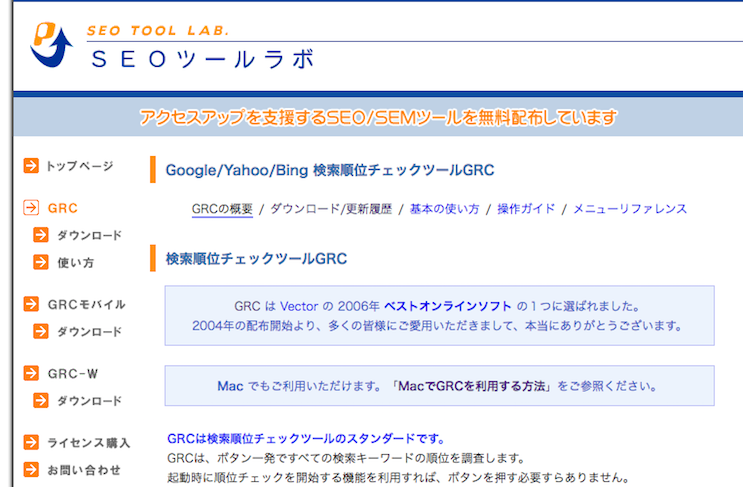Open the ダウンロード link under GRC
This screenshot has height=487, width=743.
pyautogui.click(x=90, y=235)
